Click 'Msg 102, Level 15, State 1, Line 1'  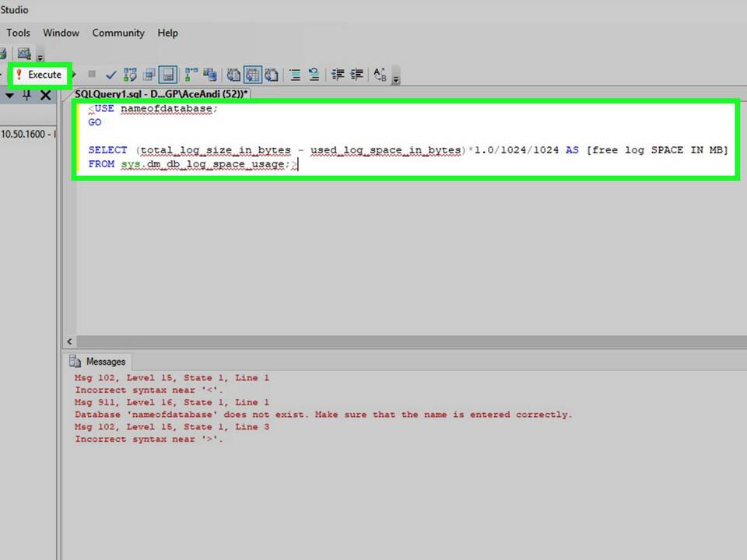pyautogui.click(x=172, y=378)
